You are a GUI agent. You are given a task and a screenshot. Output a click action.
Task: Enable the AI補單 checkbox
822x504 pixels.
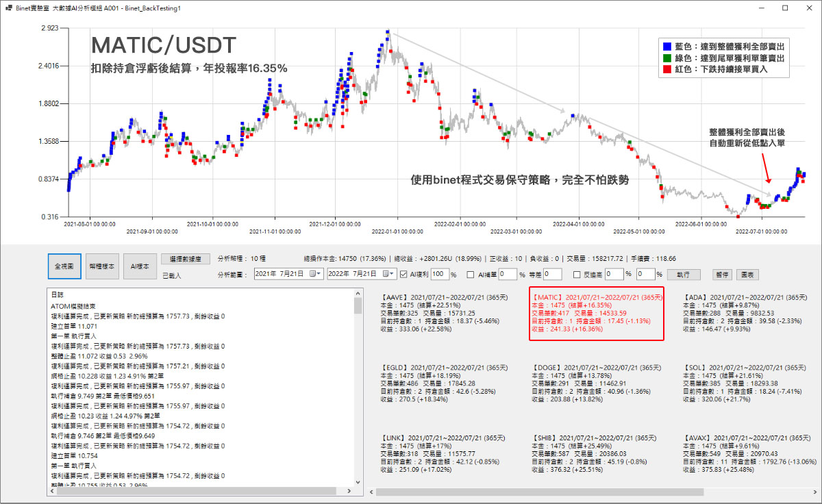(x=471, y=275)
